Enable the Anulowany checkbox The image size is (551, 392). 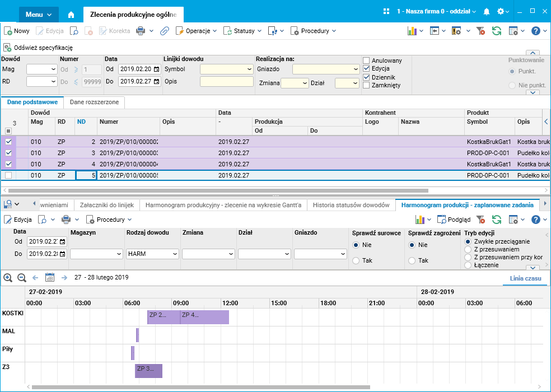coord(366,60)
